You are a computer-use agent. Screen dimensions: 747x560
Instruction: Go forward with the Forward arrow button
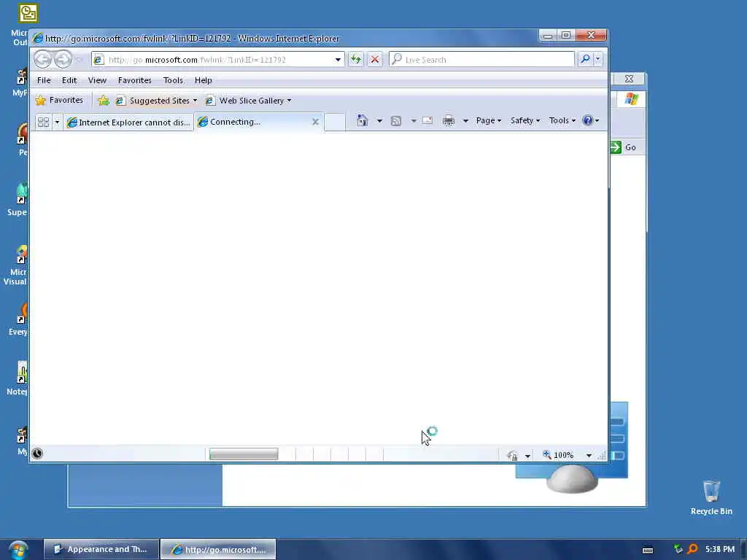tap(63, 59)
